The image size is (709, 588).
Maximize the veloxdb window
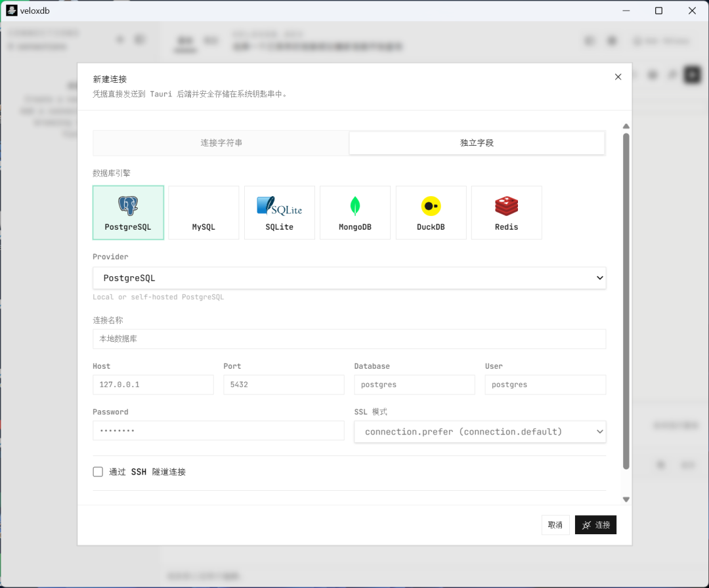(659, 10)
